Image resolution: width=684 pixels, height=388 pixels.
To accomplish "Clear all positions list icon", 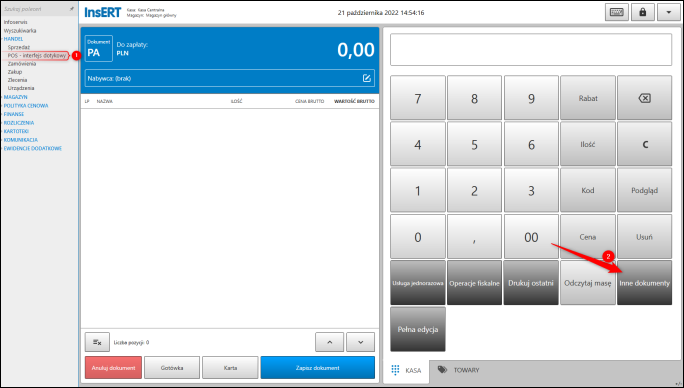I will [97, 342].
